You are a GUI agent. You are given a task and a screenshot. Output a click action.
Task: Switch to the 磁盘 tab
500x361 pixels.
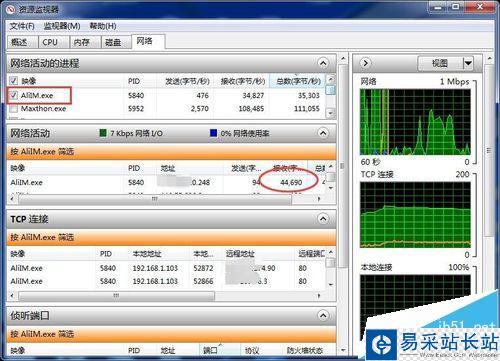point(116,42)
